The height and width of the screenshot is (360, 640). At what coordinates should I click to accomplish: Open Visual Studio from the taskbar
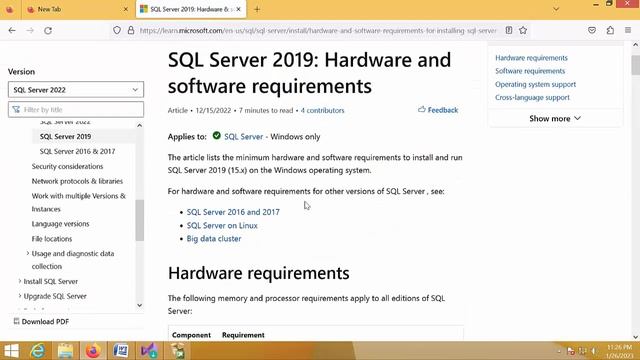(149, 351)
